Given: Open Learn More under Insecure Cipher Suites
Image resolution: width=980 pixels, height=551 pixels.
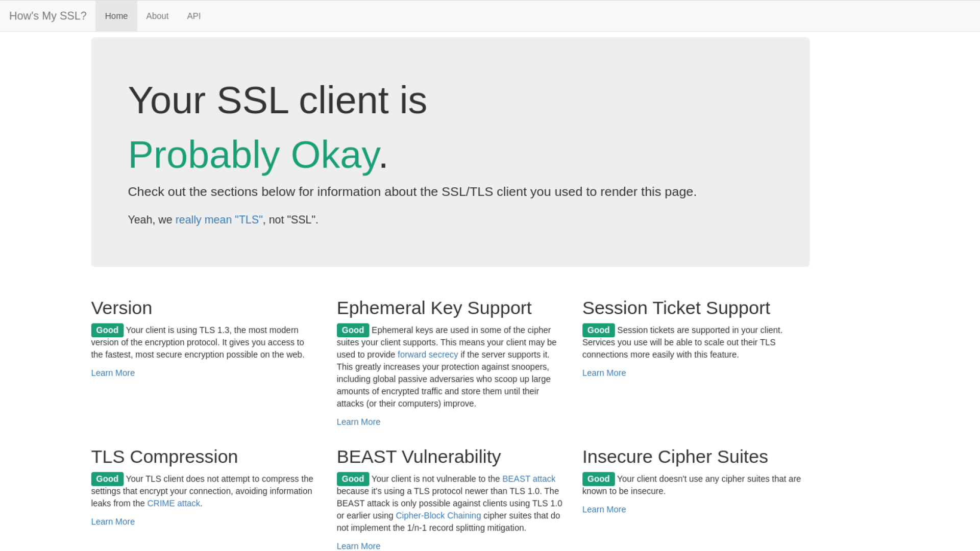Looking at the screenshot, I should (604, 510).
